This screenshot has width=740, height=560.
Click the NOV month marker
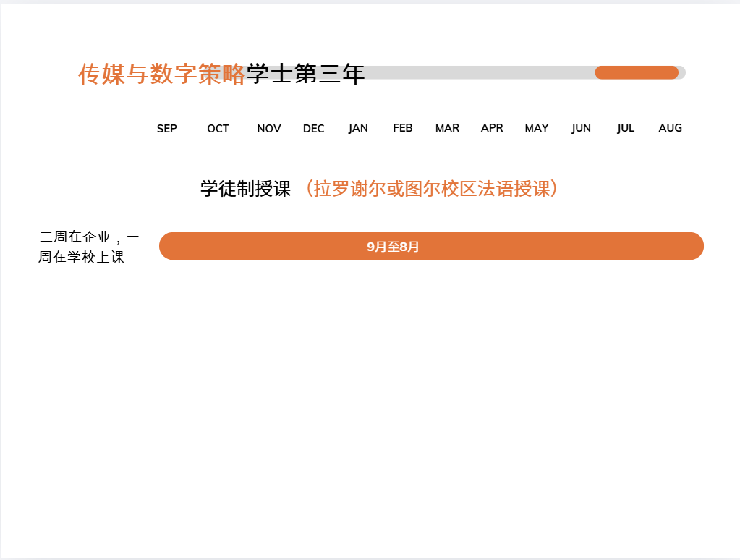pos(268,129)
